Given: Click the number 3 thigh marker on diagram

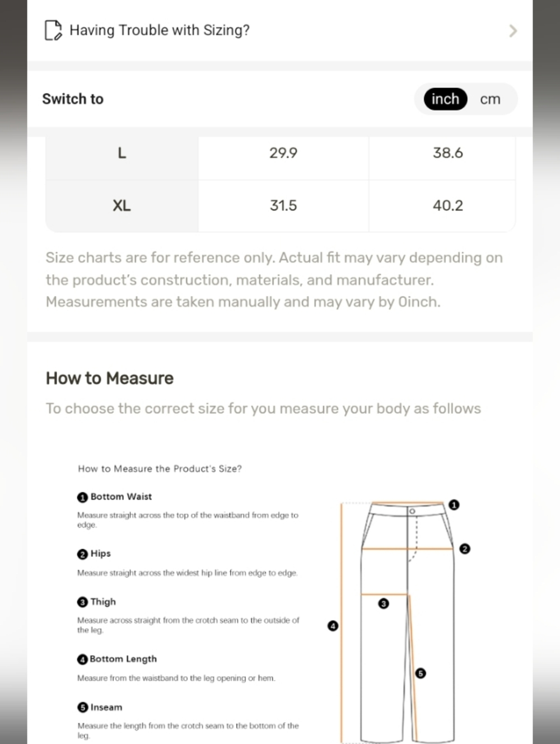Looking at the screenshot, I should pos(384,603).
